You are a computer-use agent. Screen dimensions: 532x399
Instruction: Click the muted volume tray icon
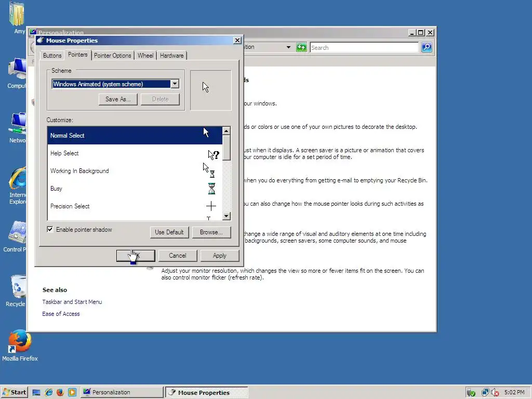(495, 393)
